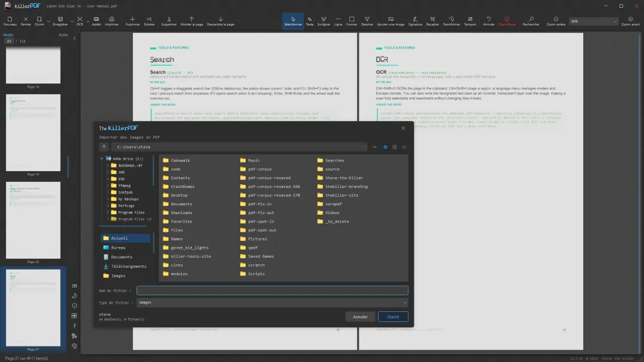Select the Tampon stamp tool
644x362 pixels.
click(470, 21)
